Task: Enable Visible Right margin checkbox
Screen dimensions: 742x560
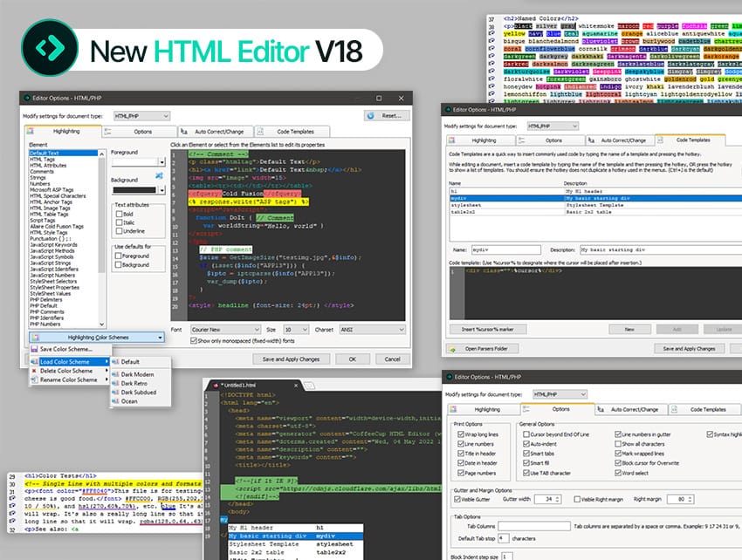Action: (577, 499)
